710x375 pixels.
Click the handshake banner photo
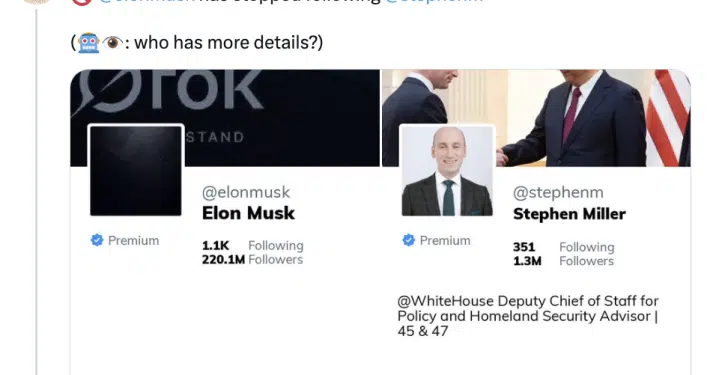537,118
